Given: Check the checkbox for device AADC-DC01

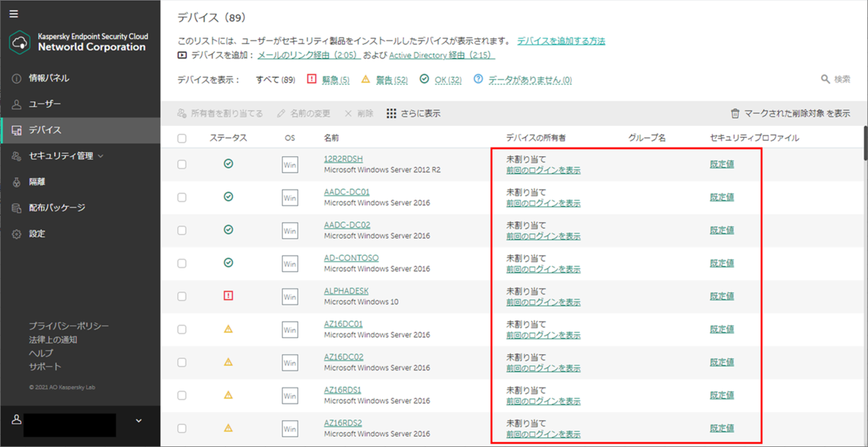Looking at the screenshot, I should (181, 197).
